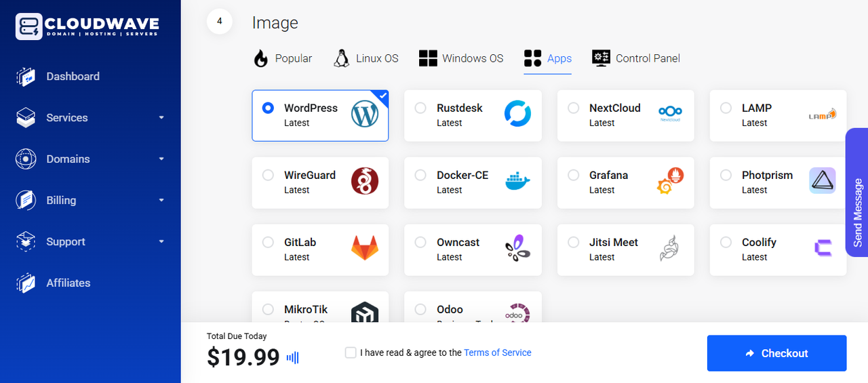This screenshot has width=868, height=383.
Task: Click the Jitsi Meet app name
Action: tap(614, 242)
